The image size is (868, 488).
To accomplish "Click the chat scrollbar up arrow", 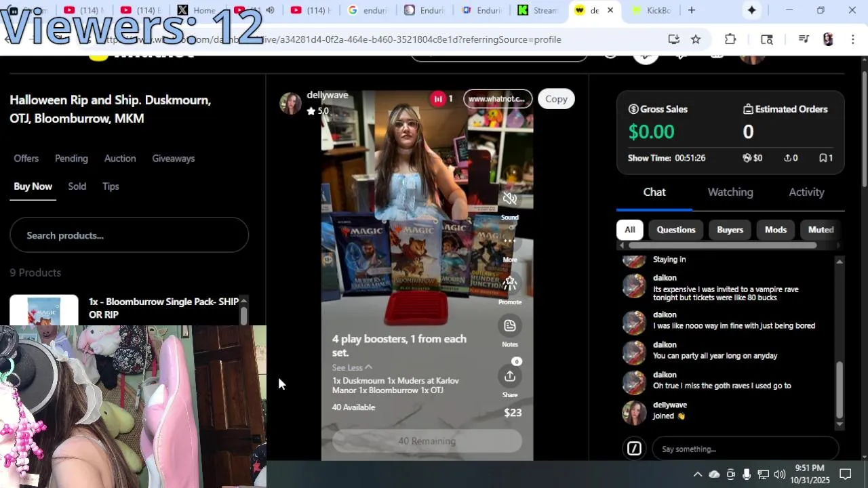I will 840,262.
